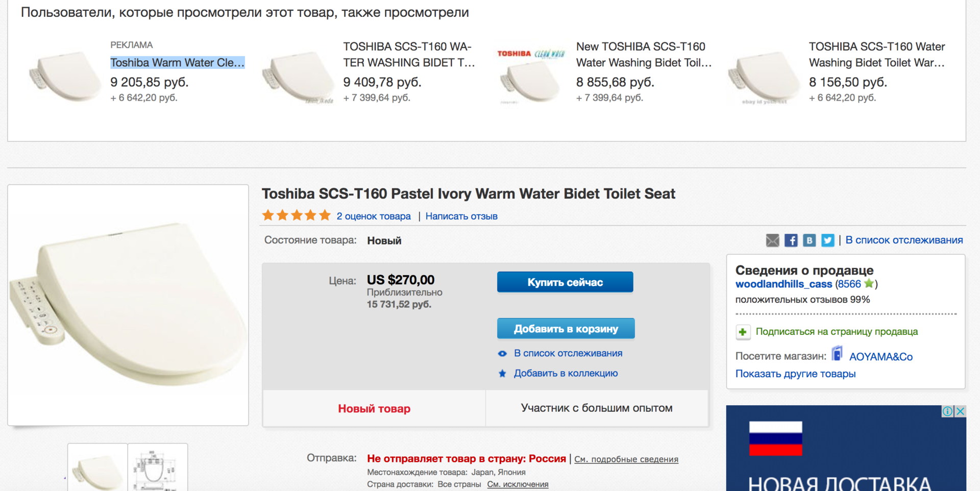Click the green plus follow-seller icon
This screenshot has width=980, height=491.
pyautogui.click(x=743, y=332)
